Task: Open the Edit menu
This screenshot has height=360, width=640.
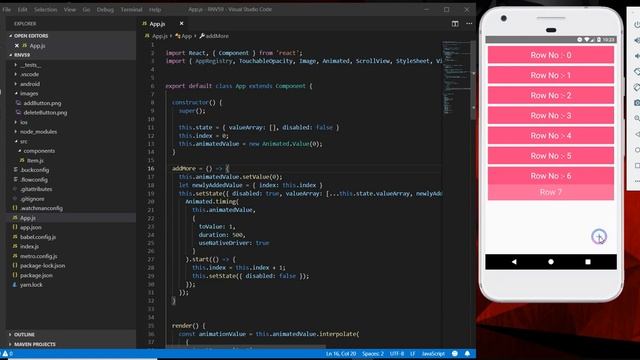Action: [22, 9]
